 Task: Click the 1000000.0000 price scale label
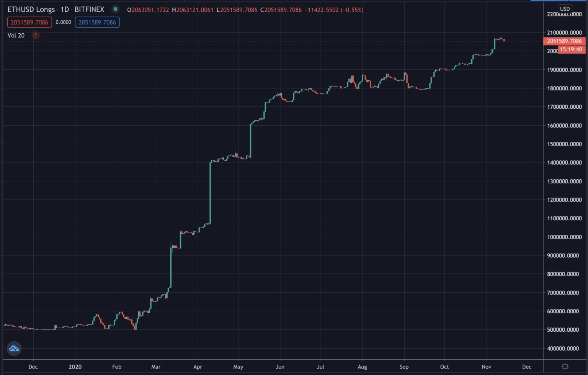(x=565, y=237)
